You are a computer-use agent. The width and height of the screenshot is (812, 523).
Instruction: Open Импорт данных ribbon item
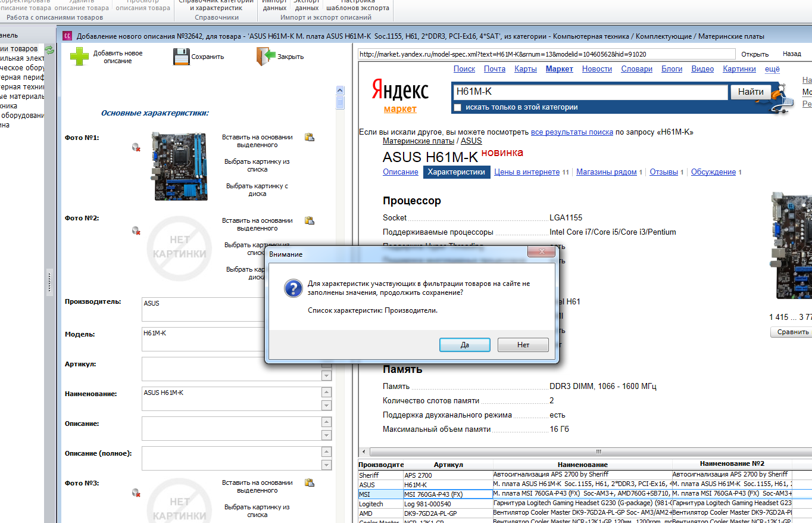click(x=274, y=5)
